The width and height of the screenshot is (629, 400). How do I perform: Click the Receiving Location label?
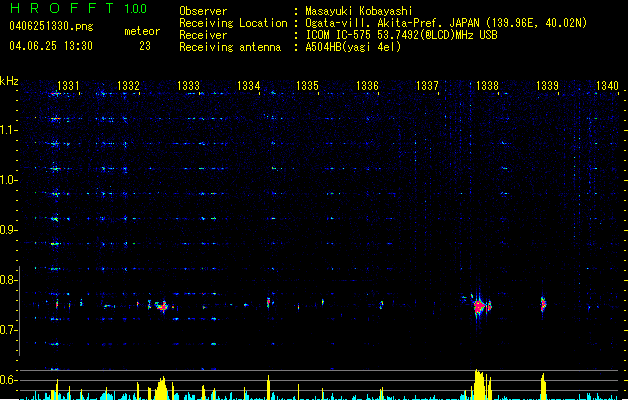233,23
